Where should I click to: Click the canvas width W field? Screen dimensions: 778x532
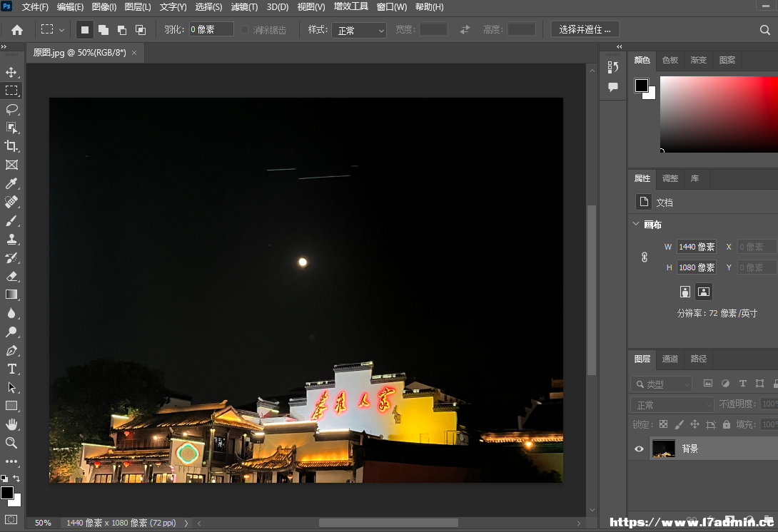point(696,247)
